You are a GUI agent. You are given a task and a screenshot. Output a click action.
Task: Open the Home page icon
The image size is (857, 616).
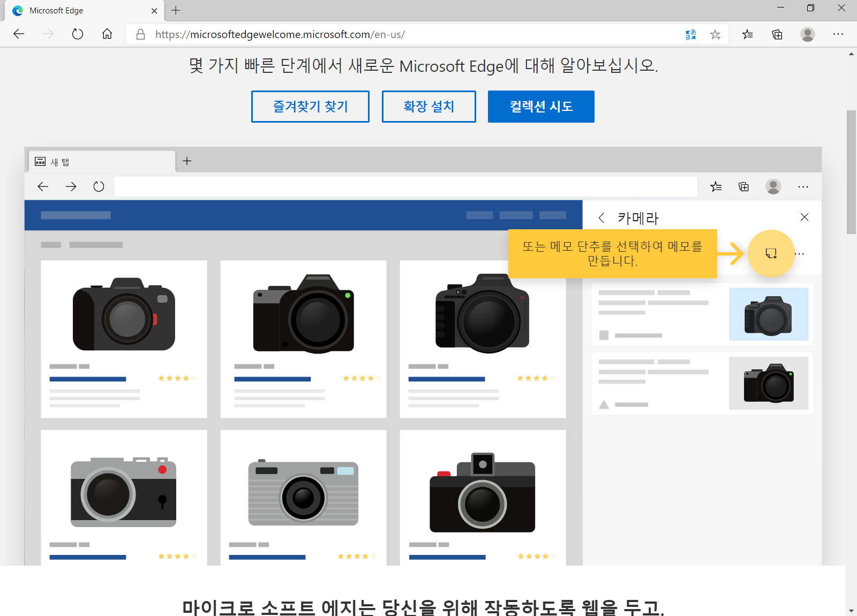click(107, 34)
